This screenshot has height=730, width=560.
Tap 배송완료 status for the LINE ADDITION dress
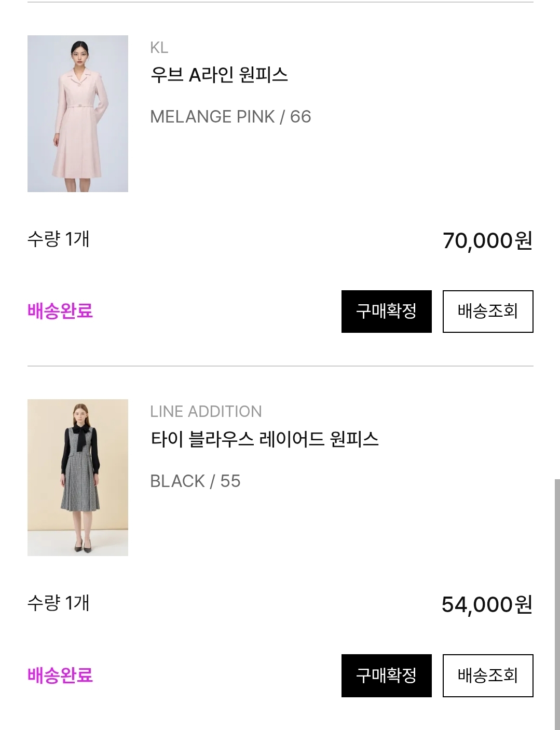point(60,675)
